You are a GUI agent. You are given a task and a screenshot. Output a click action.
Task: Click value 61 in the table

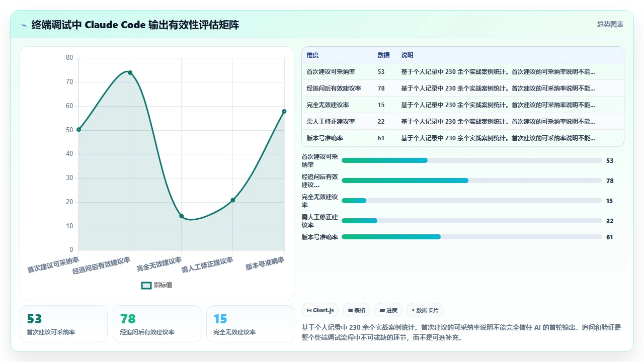click(381, 138)
